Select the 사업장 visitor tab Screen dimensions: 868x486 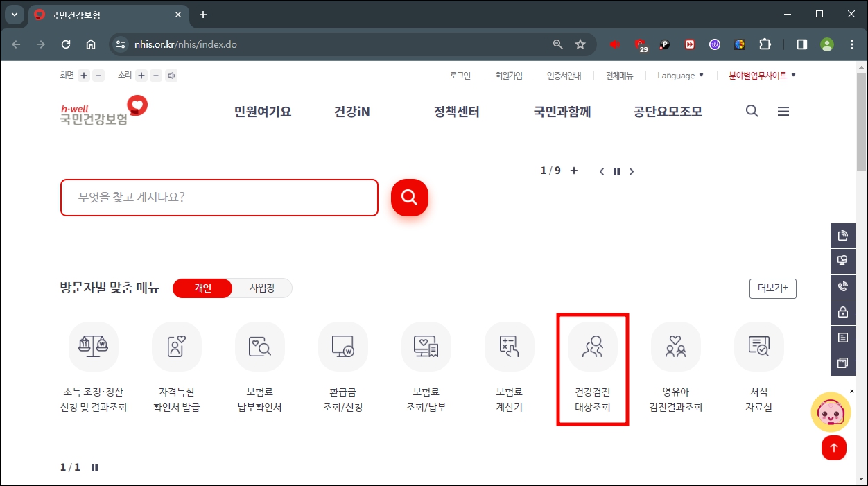pyautogui.click(x=262, y=288)
